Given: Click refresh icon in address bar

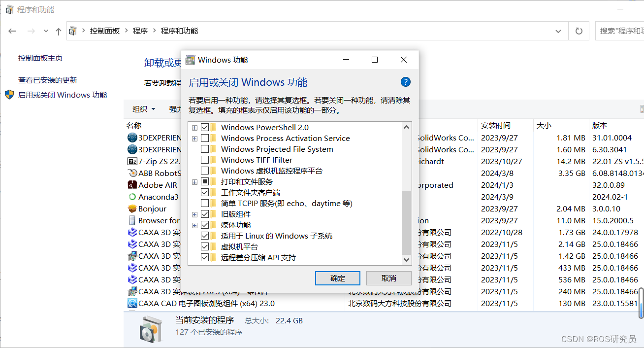Looking at the screenshot, I should point(579,31).
